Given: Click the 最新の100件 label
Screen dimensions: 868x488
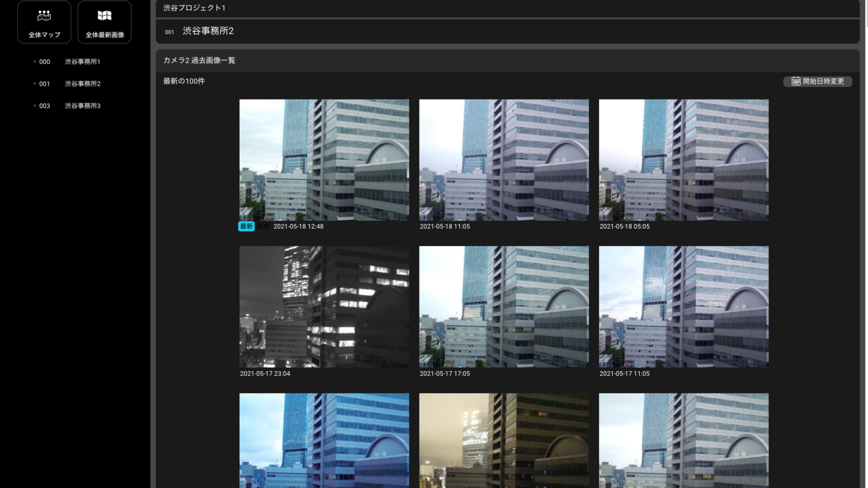Looking at the screenshot, I should [184, 81].
